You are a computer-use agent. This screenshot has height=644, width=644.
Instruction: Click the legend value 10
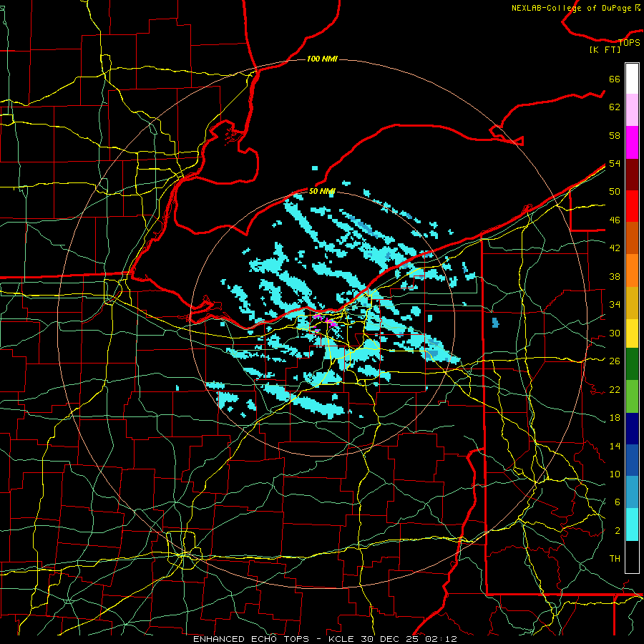click(615, 474)
